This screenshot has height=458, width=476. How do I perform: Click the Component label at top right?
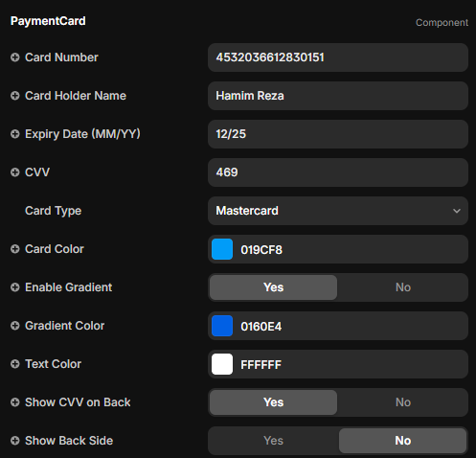pyautogui.click(x=442, y=23)
